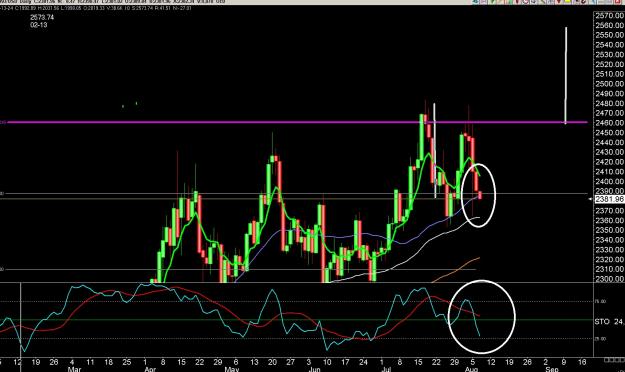Click the 2570.00 price axis label

click(x=609, y=16)
